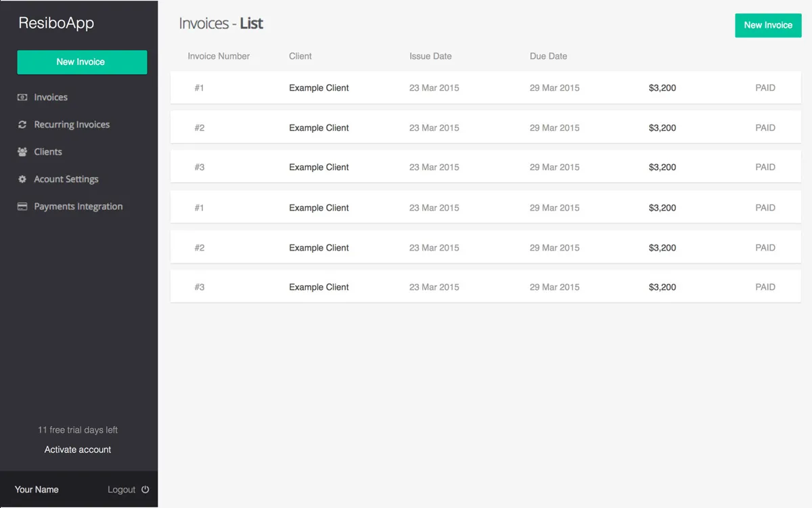This screenshot has width=812, height=508.
Task: Click the Payments Integration card icon
Action: pyautogui.click(x=22, y=206)
